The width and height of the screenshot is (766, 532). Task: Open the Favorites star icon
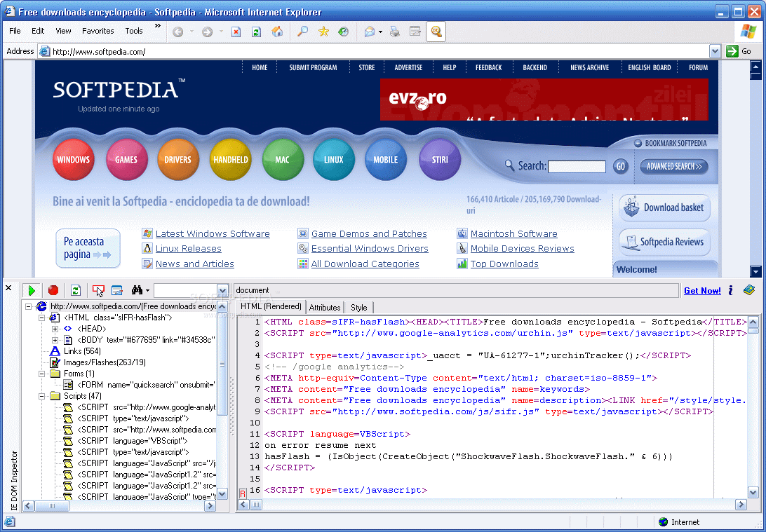point(323,32)
